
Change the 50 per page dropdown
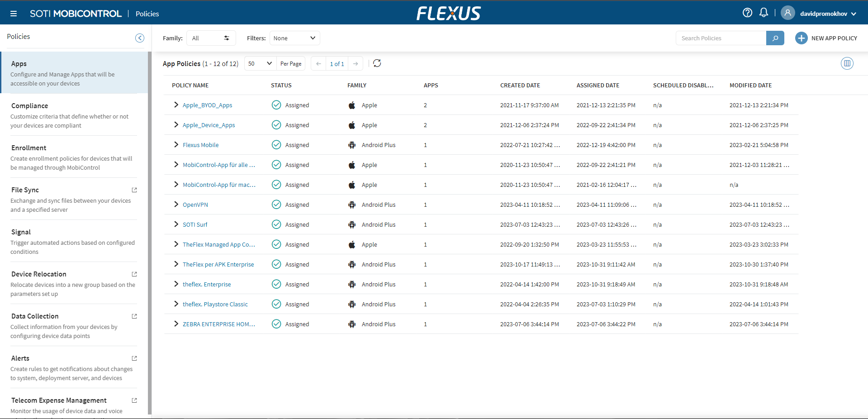pos(260,64)
